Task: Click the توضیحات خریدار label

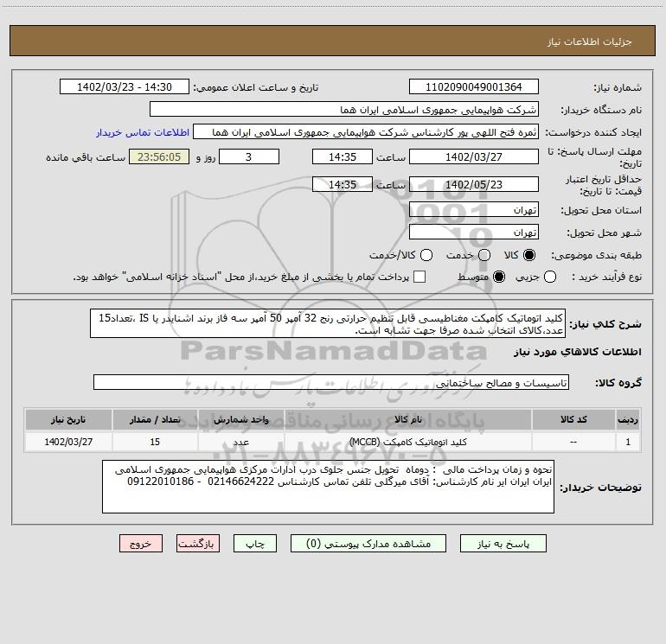Action: [x=600, y=488]
